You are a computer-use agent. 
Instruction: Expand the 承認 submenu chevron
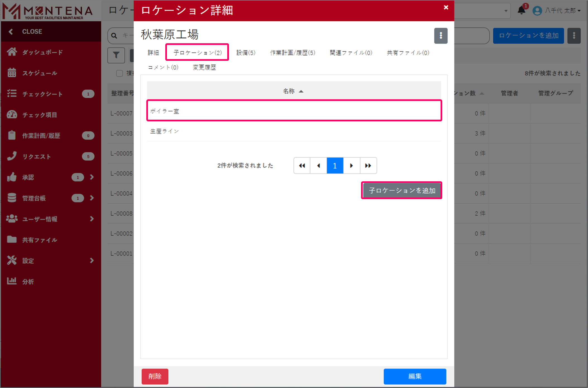click(92, 177)
